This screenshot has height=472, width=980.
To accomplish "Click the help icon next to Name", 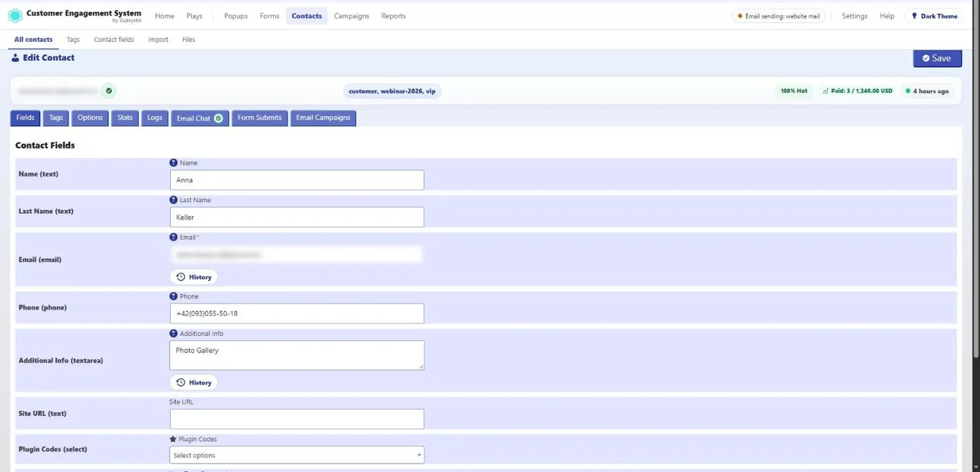I will (x=174, y=163).
